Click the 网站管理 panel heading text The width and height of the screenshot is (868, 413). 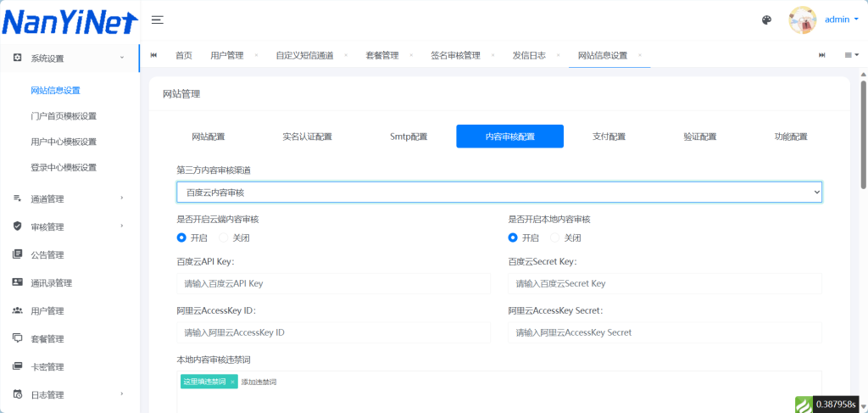[x=181, y=94]
